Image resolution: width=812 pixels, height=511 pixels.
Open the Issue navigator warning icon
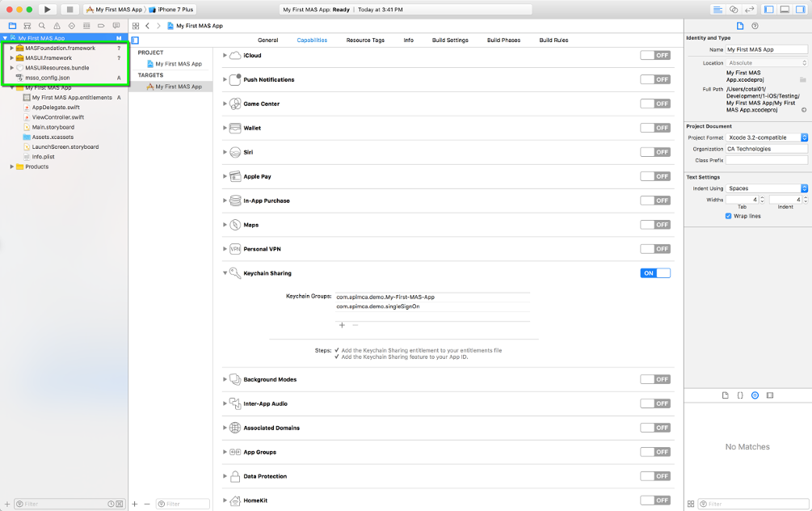(x=57, y=25)
